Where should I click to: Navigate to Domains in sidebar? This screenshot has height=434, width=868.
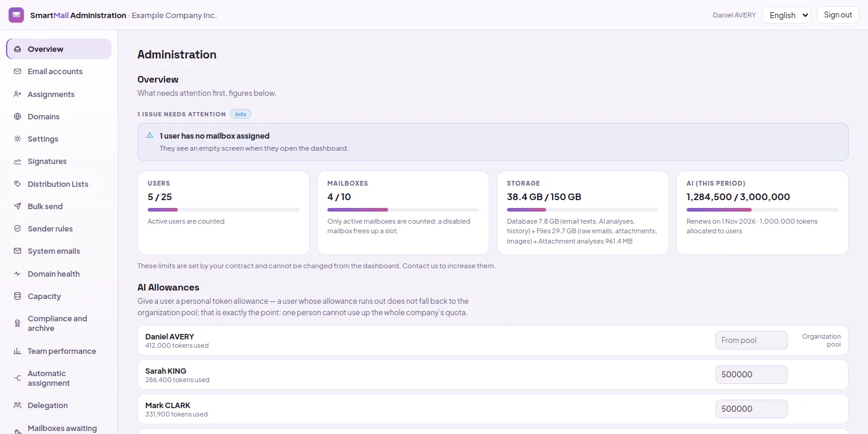tap(59, 117)
